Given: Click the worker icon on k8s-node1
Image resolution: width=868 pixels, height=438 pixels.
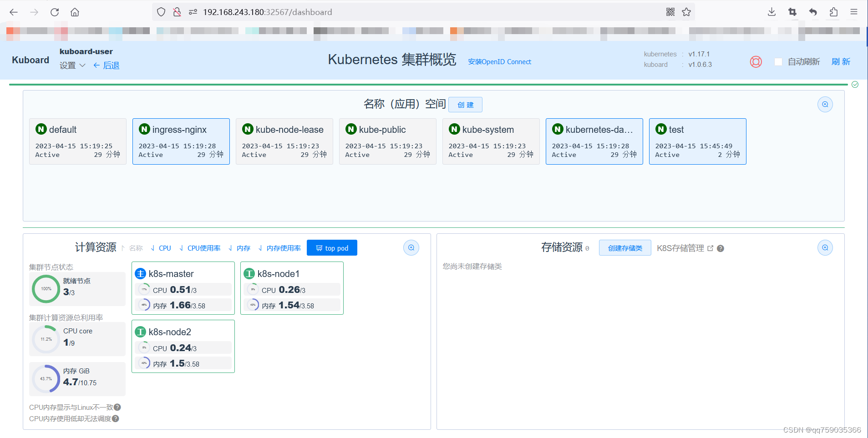Looking at the screenshot, I should (x=249, y=273).
